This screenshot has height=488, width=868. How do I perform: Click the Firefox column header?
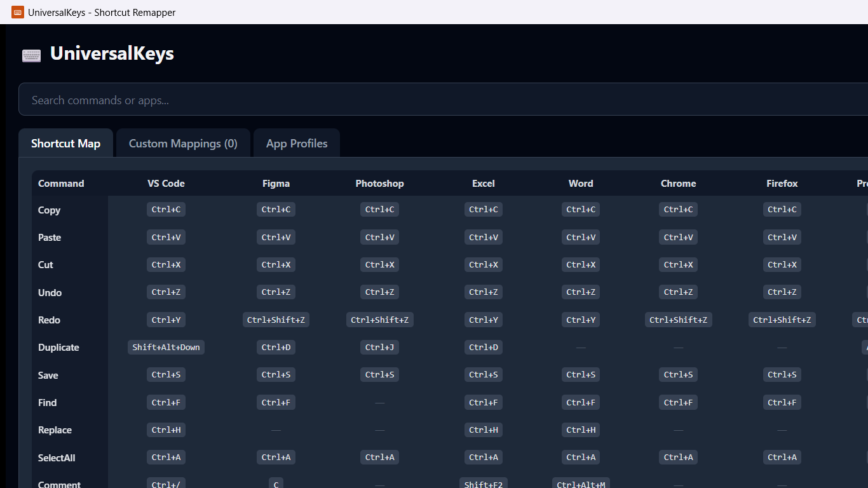pyautogui.click(x=782, y=184)
